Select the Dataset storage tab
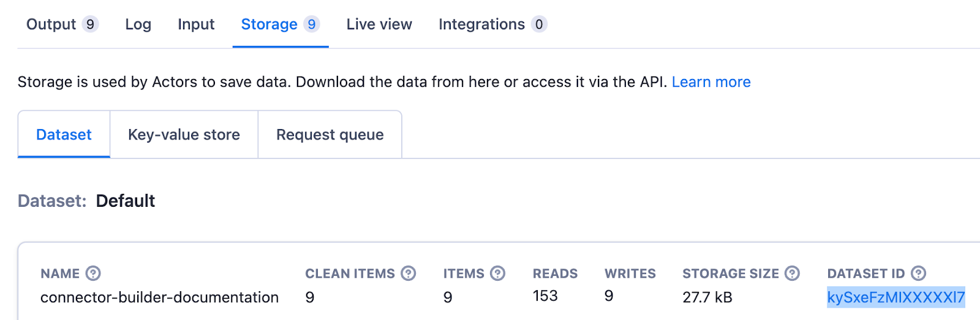 64,135
